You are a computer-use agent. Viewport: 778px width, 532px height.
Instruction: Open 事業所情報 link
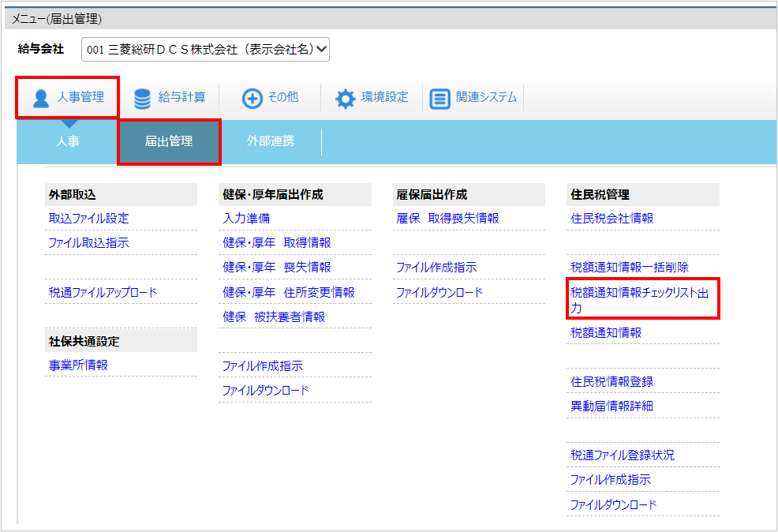pyautogui.click(x=78, y=365)
